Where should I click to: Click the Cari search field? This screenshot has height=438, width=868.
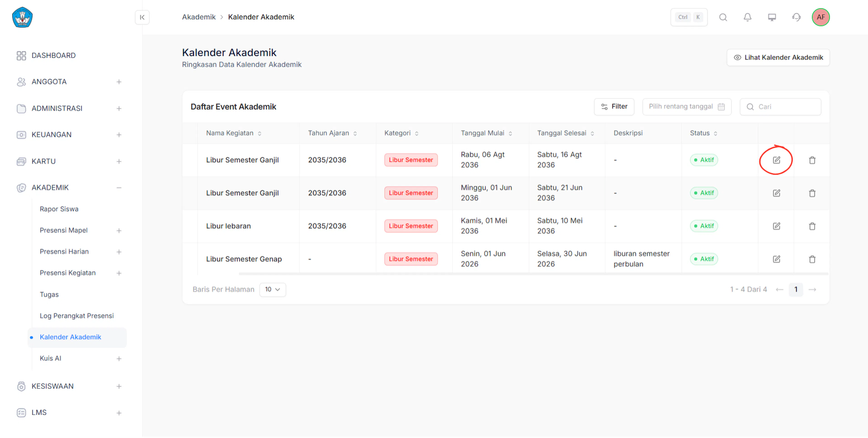pyautogui.click(x=780, y=107)
